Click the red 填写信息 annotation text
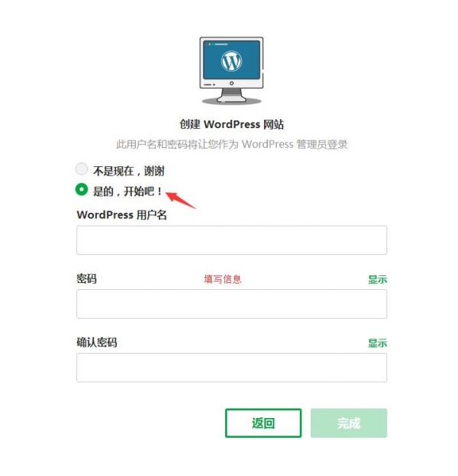The image size is (458, 476). tap(222, 279)
